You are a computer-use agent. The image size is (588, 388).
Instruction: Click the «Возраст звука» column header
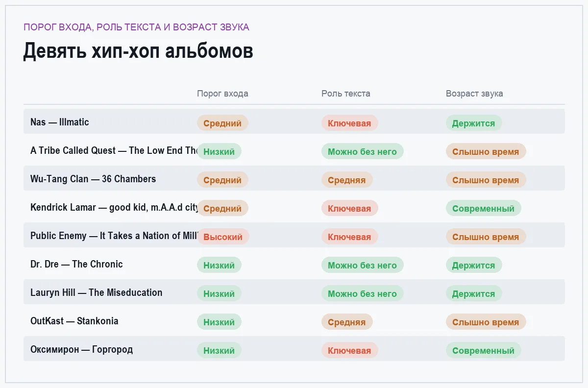474,94
